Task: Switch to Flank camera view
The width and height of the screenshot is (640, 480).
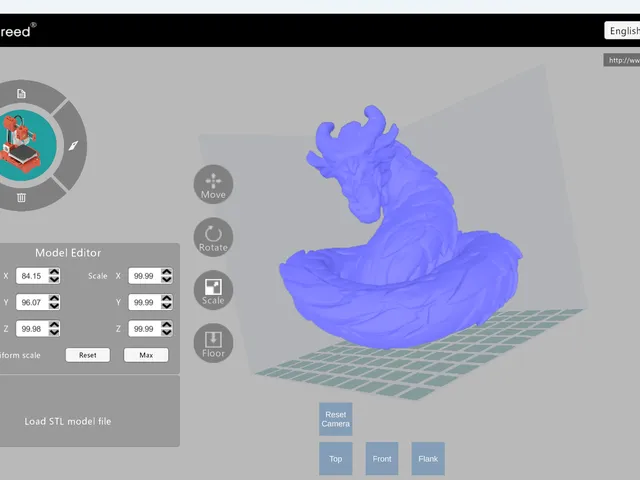Action: (428, 459)
